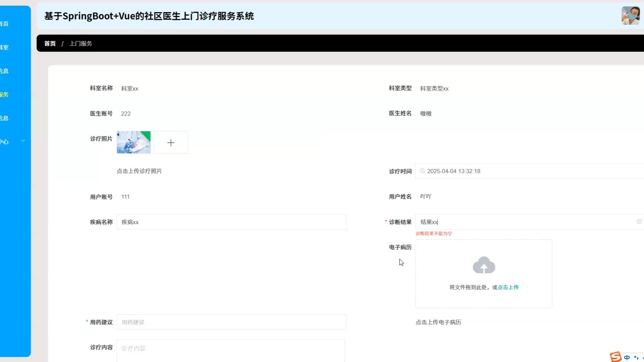
Task: Click the 用户账号 value 111
Action: [125, 197]
